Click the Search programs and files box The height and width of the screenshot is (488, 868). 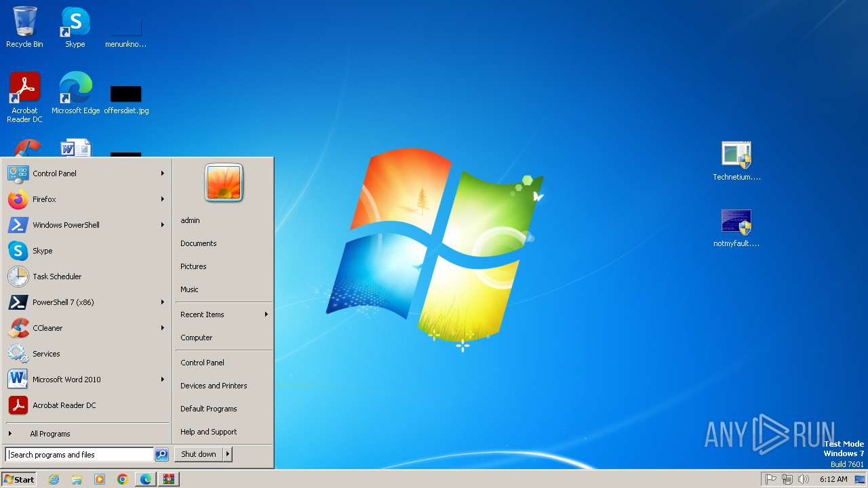pos(79,455)
